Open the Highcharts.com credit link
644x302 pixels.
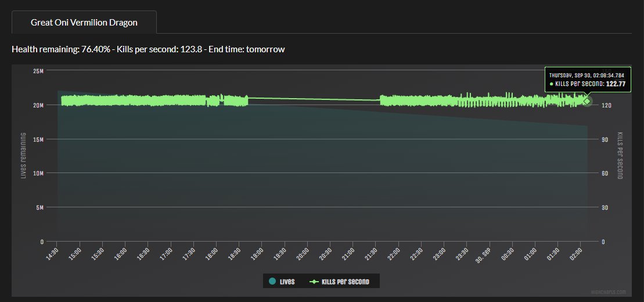click(x=609, y=292)
